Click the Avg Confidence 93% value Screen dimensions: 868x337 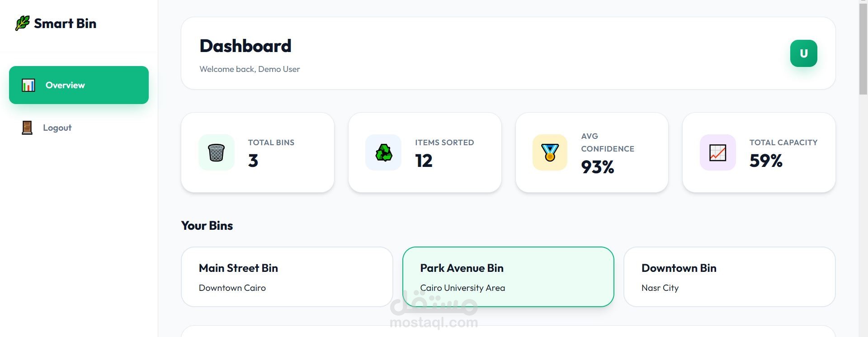click(597, 167)
